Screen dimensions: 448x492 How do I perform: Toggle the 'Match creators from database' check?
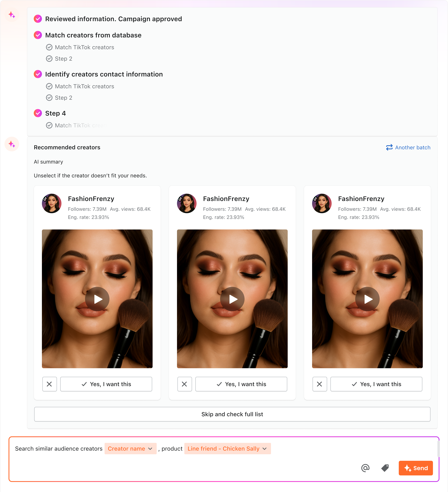[x=38, y=35]
